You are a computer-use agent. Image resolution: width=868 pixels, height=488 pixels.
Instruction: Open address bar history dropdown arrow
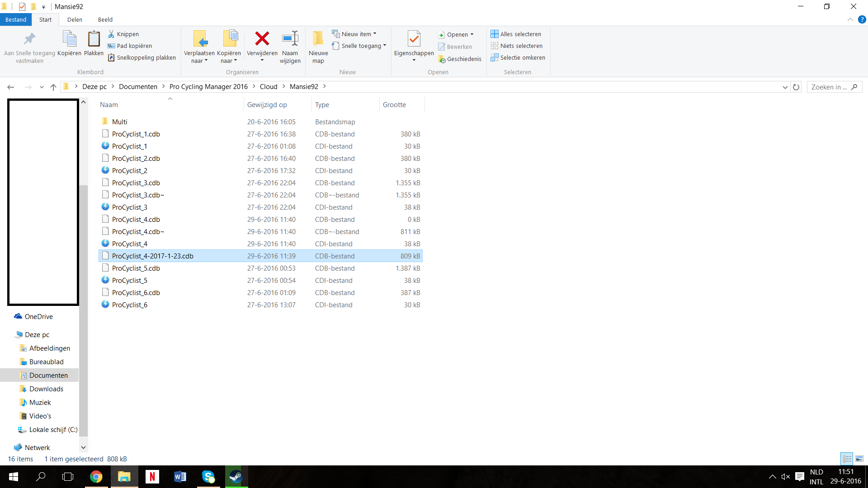[x=785, y=87]
